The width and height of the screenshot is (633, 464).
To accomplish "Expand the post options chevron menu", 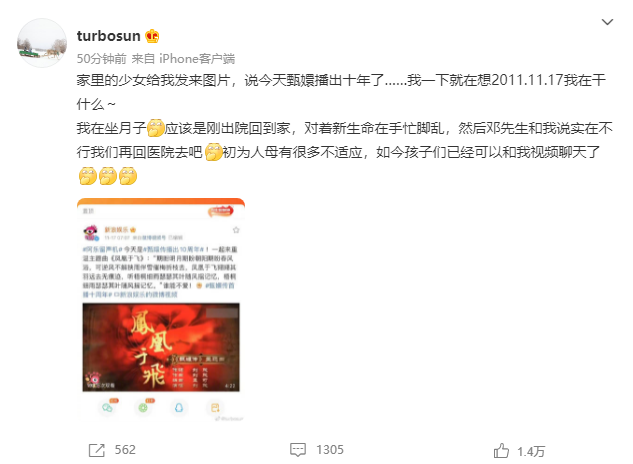I will [x=607, y=22].
